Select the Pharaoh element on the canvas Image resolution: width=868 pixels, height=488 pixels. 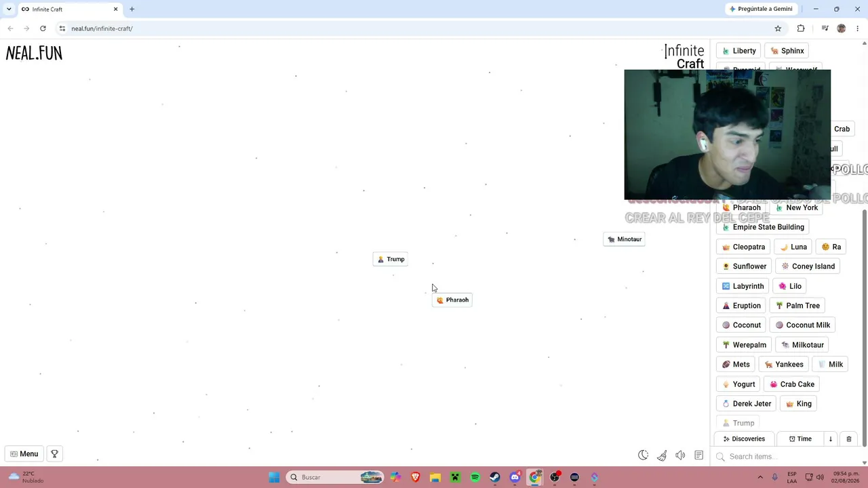[452, 300]
